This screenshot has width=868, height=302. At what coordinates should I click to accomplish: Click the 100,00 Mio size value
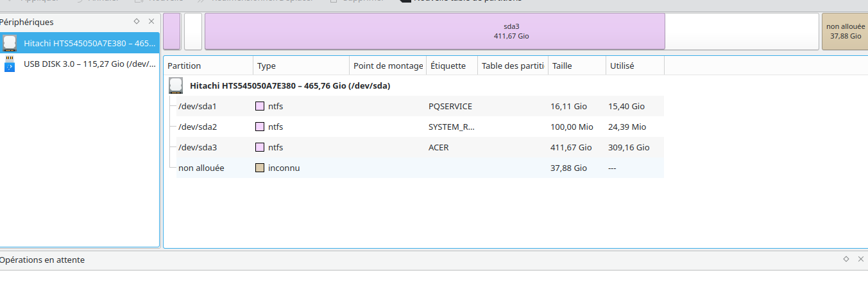coord(572,127)
